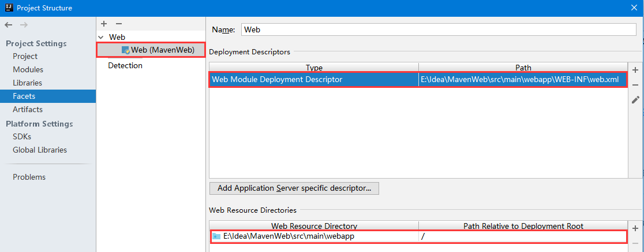The image size is (644, 252).
Task: Click the web facet icon beside Web (MavenWeb)
Action: [x=126, y=50]
